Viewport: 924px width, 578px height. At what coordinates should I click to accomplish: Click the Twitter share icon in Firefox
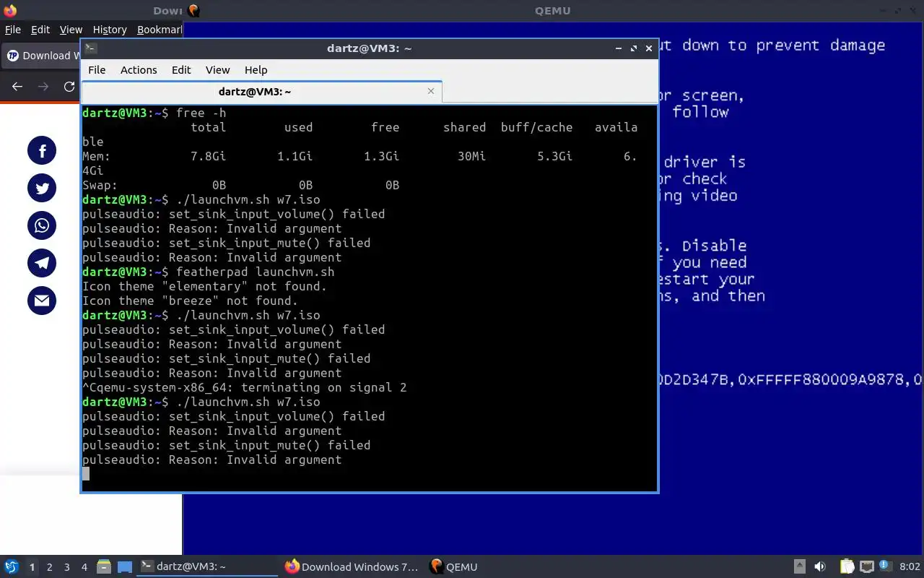click(42, 188)
